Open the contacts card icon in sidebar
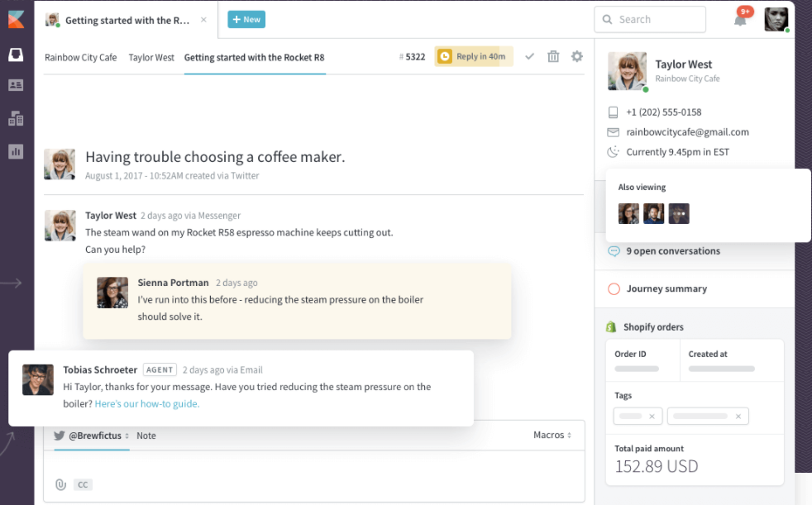This screenshot has width=812, height=505. coord(16,85)
